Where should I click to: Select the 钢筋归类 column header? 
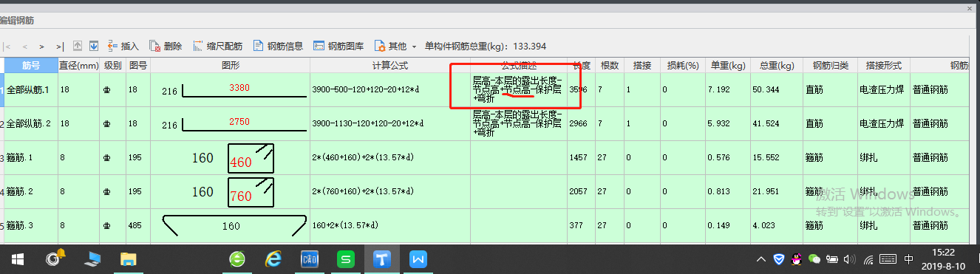coord(830,66)
